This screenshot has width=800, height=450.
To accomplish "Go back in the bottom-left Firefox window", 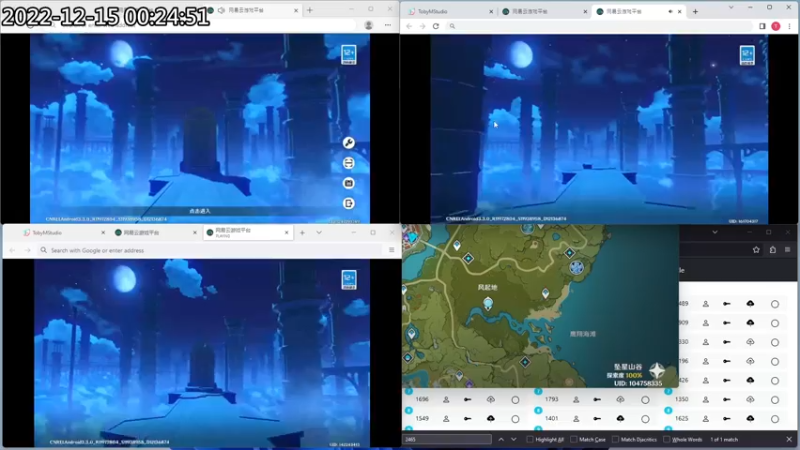I will [12, 251].
